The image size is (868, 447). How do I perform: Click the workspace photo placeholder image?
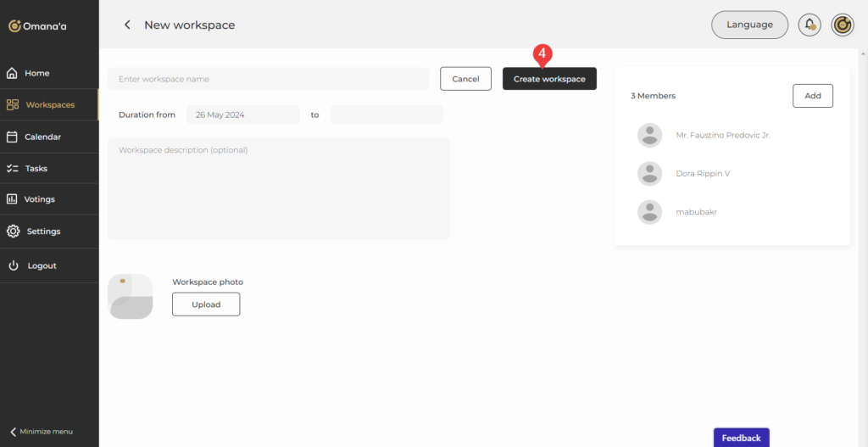click(131, 297)
